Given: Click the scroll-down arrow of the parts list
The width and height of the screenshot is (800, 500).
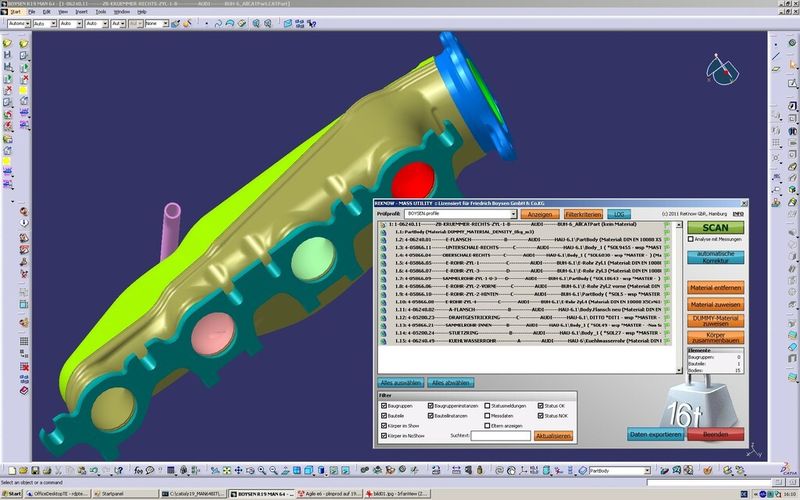Looking at the screenshot, I should pos(679,370).
